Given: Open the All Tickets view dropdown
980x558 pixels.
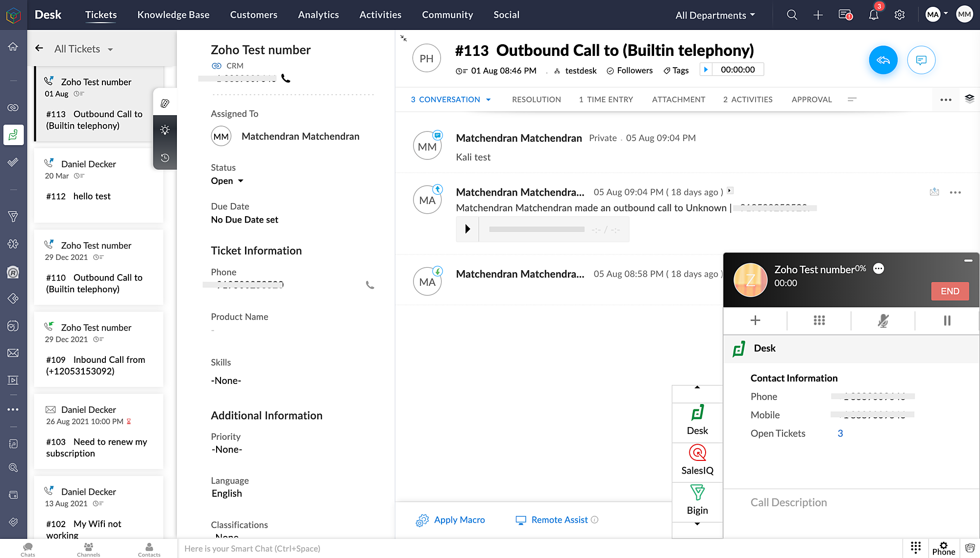Looking at the screenshot, I should (84, 49).
